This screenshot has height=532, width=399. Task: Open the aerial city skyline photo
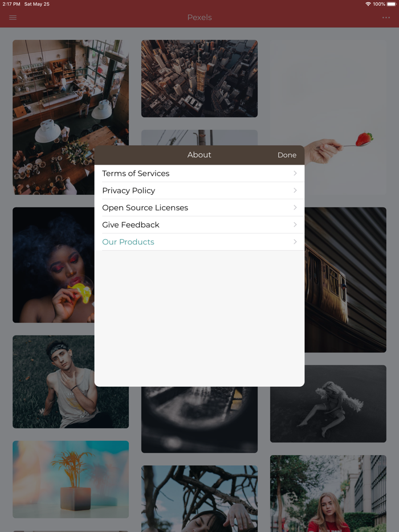click(x=199, y=79)
